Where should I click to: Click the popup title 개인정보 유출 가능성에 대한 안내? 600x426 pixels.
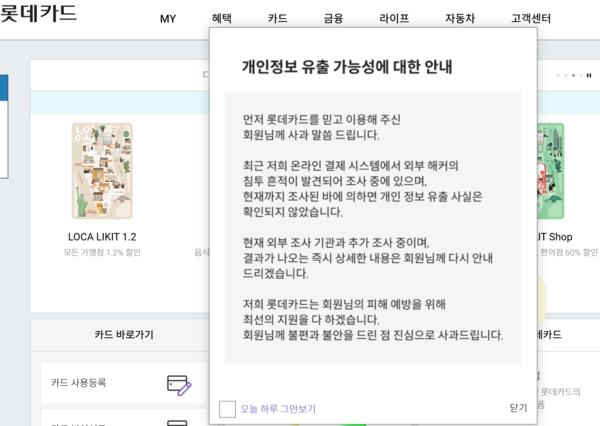pyautogui.click(x=347, y=67)
